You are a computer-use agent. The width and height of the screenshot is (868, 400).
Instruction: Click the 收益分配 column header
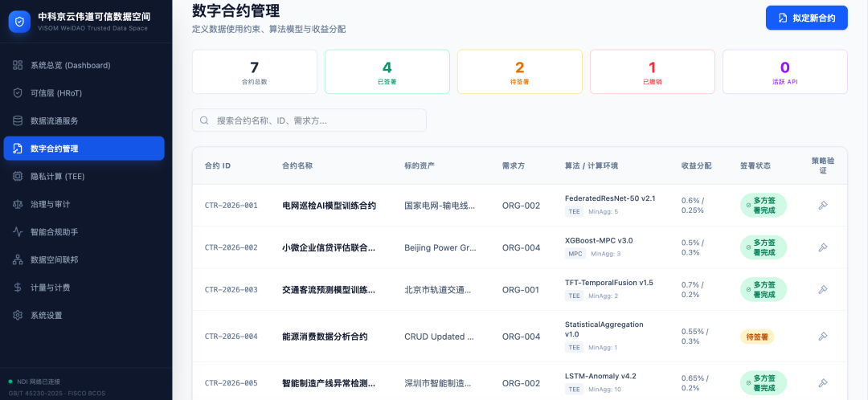tap(696, 165)
